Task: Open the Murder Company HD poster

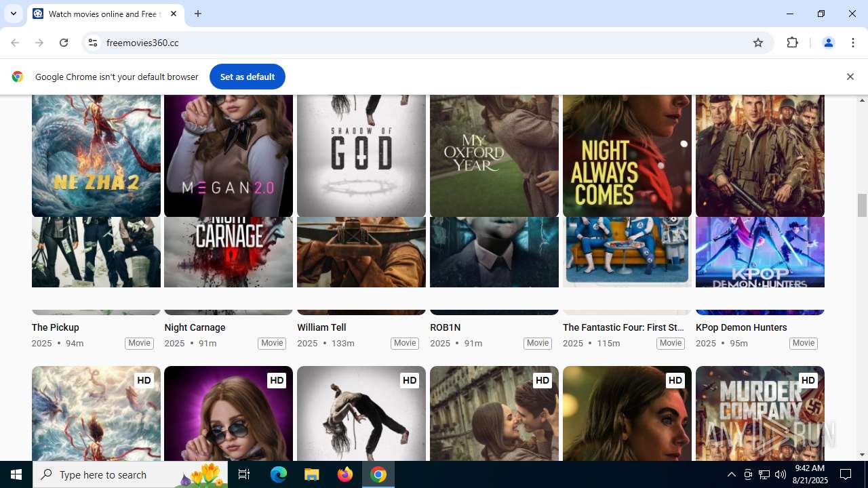Action: (760, 413)
